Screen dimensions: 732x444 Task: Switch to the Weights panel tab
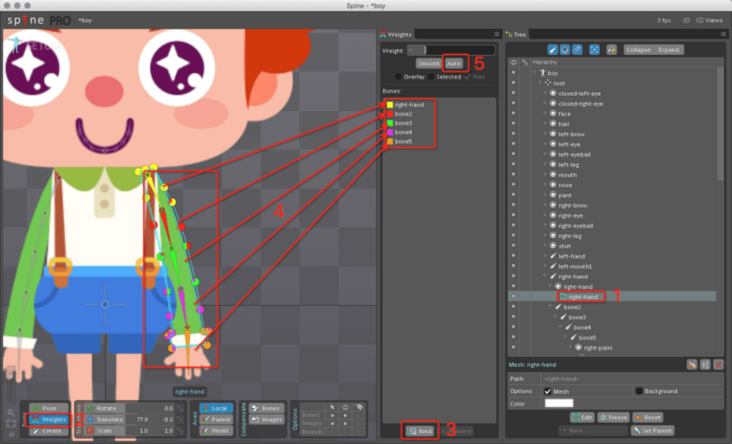396,34
